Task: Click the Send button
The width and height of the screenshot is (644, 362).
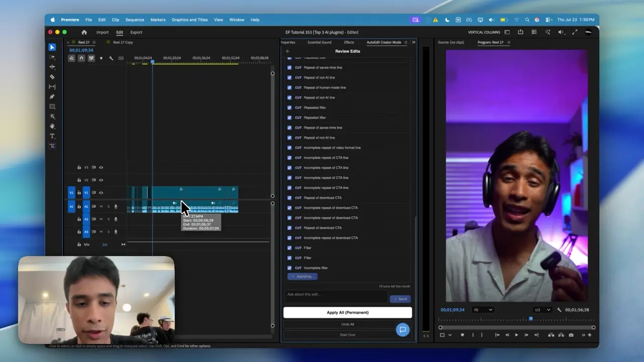Action: pyautogui.click(x=400, y=299)
